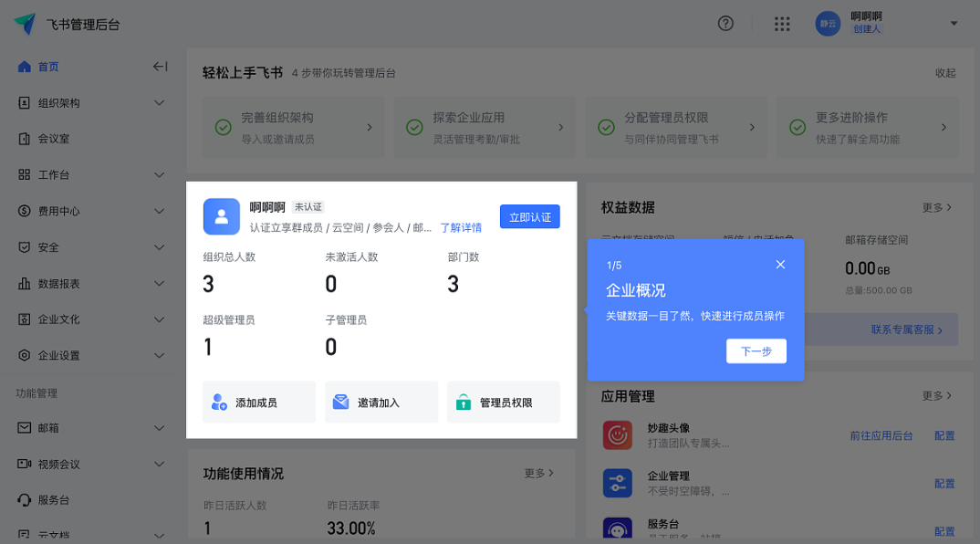Expand the 数据报表 chevron

[160, 283]
